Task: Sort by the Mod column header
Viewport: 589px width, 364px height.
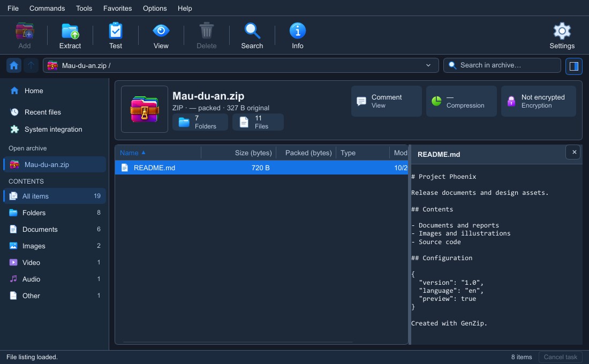Action: [x=399, y=153]
